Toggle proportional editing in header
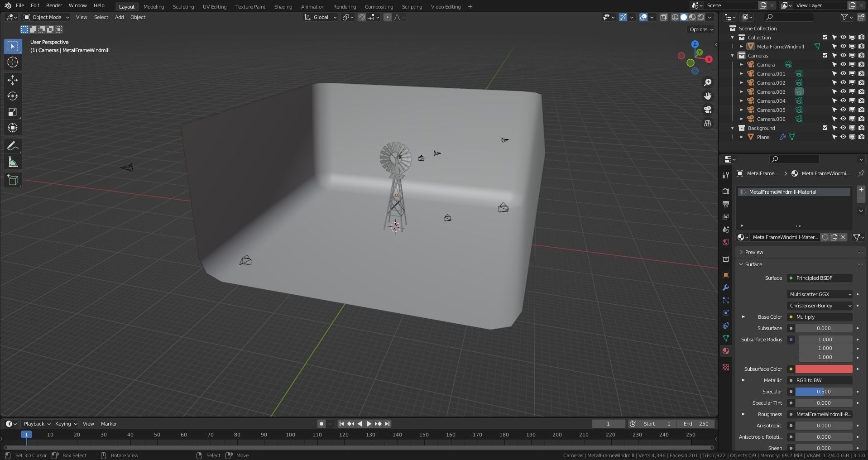This screenshot has width=868, height=460. pyautogui.click(x=387, y=17)
